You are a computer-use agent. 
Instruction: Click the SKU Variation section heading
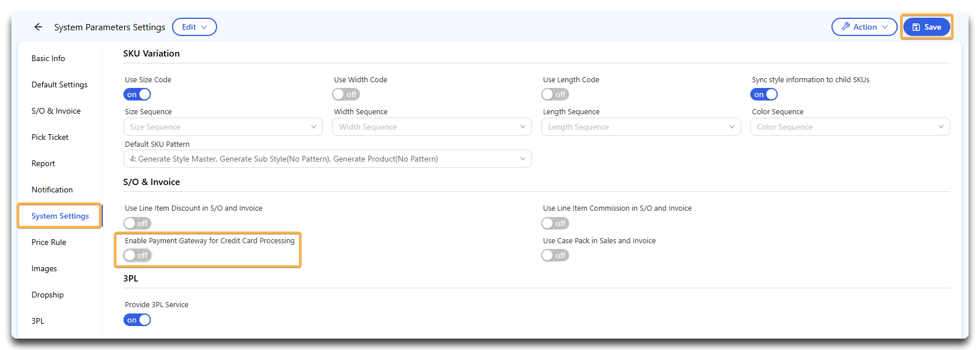151,53
